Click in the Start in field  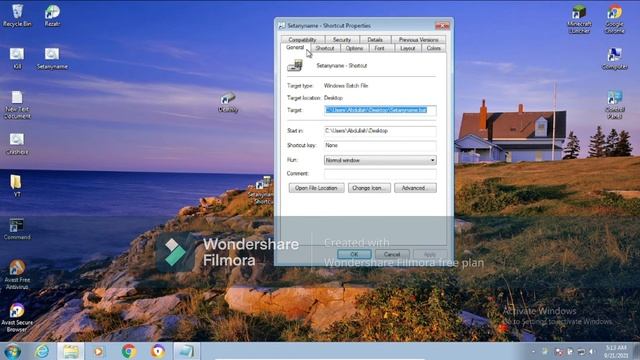380,131
